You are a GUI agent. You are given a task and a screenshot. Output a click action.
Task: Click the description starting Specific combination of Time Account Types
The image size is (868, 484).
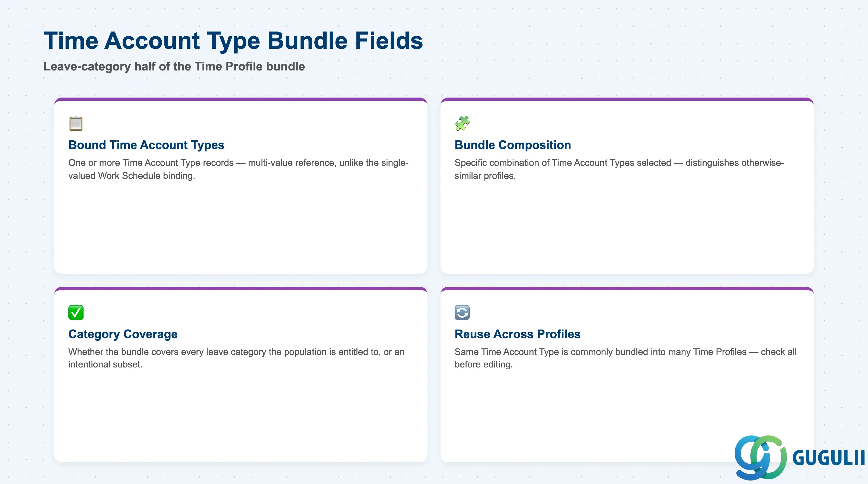tap(619, 169)
